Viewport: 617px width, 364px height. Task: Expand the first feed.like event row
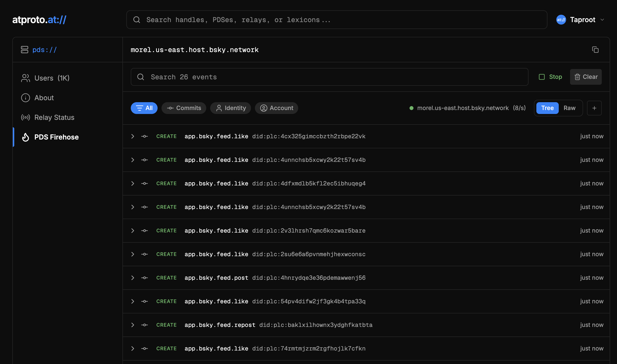[133, 136]
